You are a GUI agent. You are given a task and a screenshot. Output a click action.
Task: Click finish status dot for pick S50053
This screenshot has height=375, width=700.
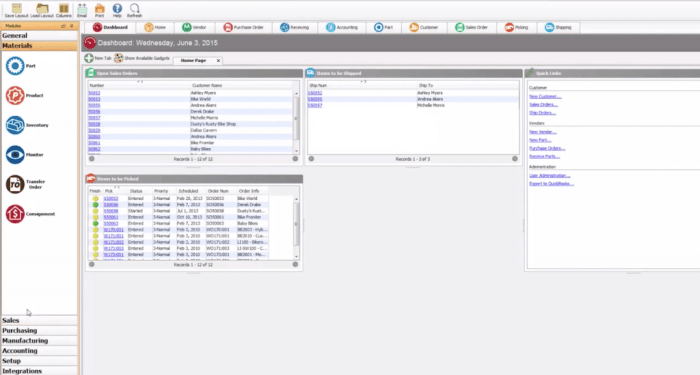point(96,198)
